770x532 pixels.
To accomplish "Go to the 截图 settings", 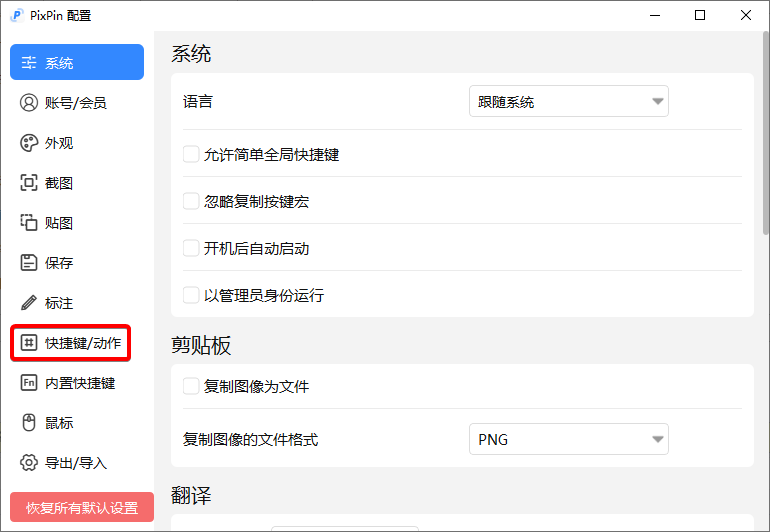I will [x=77, y=183].
